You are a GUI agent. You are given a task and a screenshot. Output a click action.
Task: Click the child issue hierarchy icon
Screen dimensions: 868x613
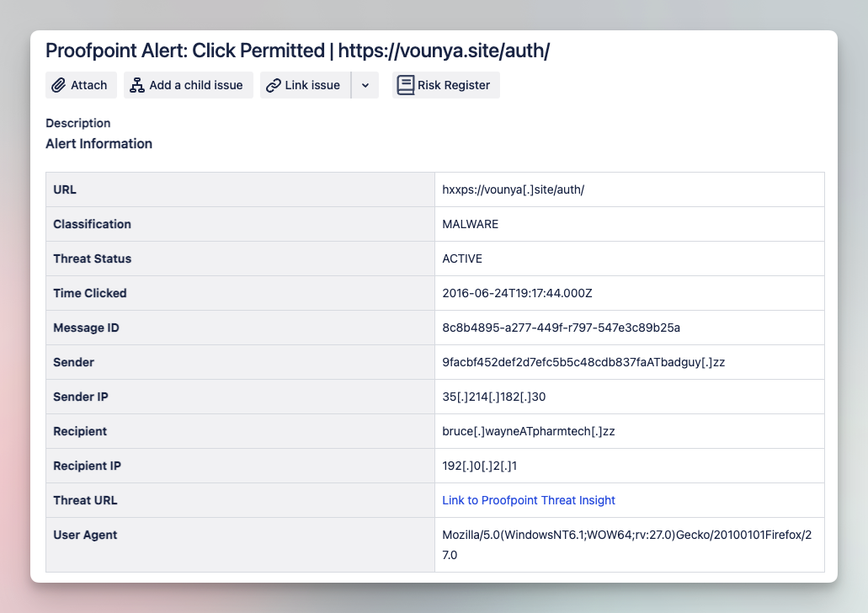pos(136,85)
